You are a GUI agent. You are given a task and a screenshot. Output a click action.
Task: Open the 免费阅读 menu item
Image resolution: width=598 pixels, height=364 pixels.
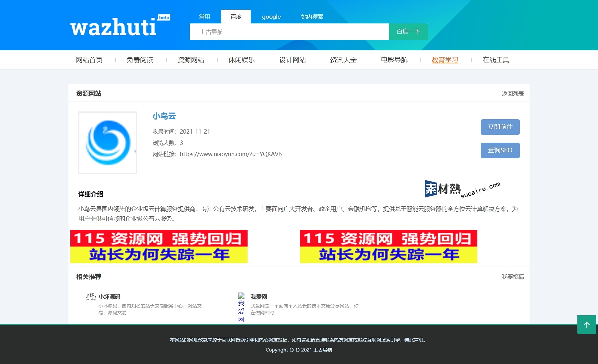140,60
